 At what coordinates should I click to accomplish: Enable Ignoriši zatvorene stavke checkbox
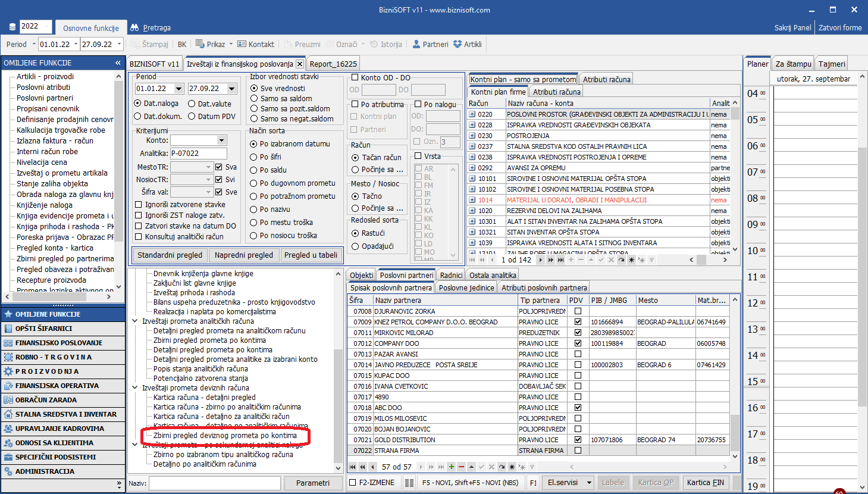[x=139, y=205]
